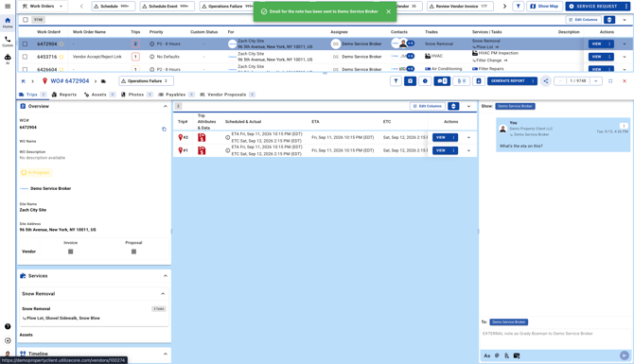Toggle the clipboard overview panel icon
This screenshot has width=634, height=364.
pos(410,80)
